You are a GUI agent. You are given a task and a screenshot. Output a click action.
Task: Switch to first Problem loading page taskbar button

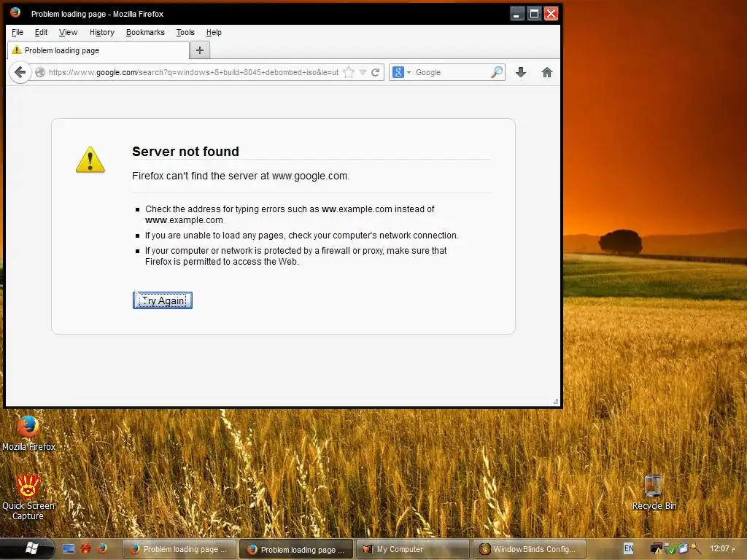click(179, 549)
